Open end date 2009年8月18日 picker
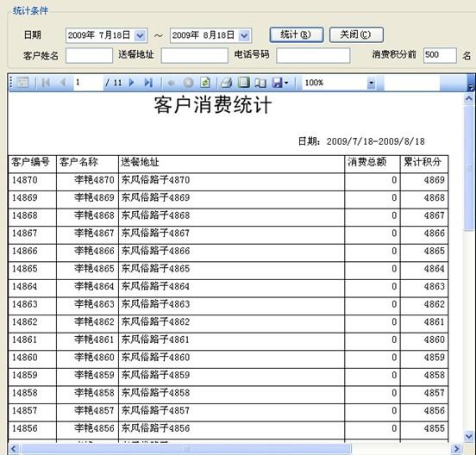This screenshot has width=476, height=455. tap(244, 36)
